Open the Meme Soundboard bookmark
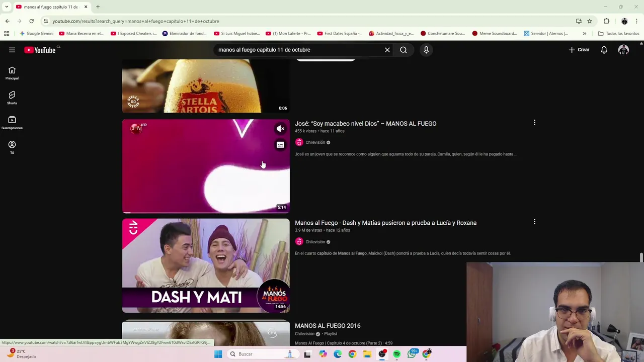Viewport: 644px width, 362px height. pyautogui.click(x=495, y=34)
